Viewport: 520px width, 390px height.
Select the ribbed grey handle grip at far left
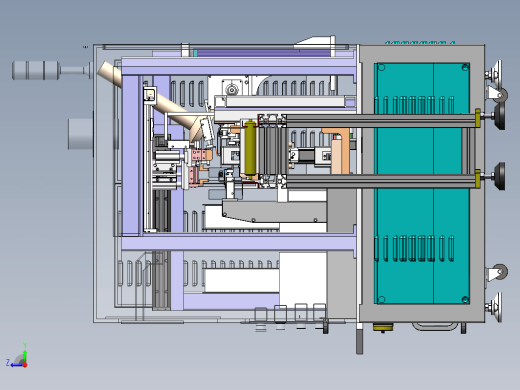pos(36,70)
